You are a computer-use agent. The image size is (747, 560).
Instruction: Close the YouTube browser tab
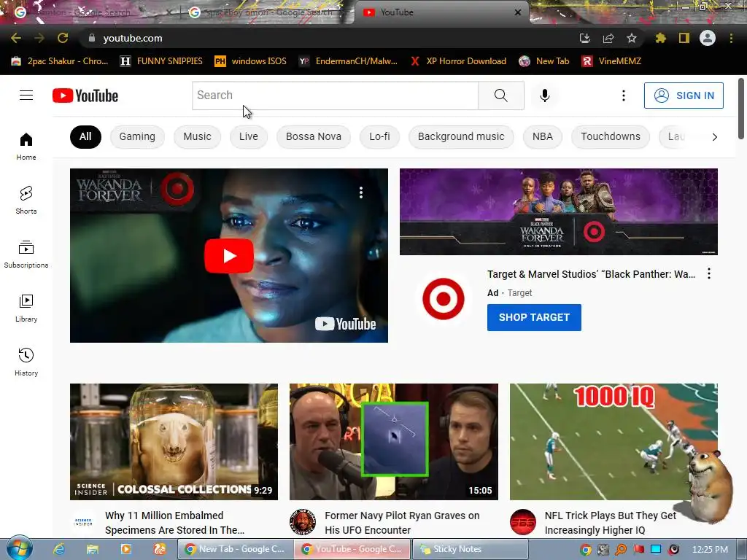(x=518, y=12)
